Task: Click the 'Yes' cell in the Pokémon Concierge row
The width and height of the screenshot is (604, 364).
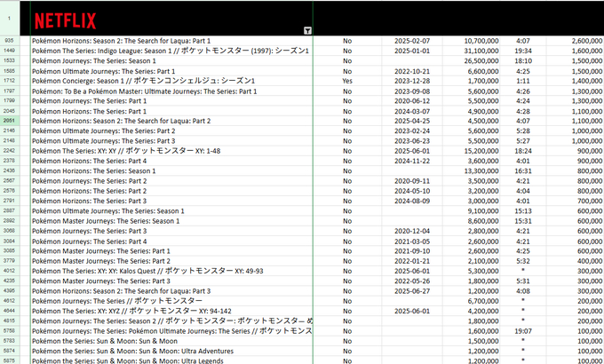Action: point(346,81)
